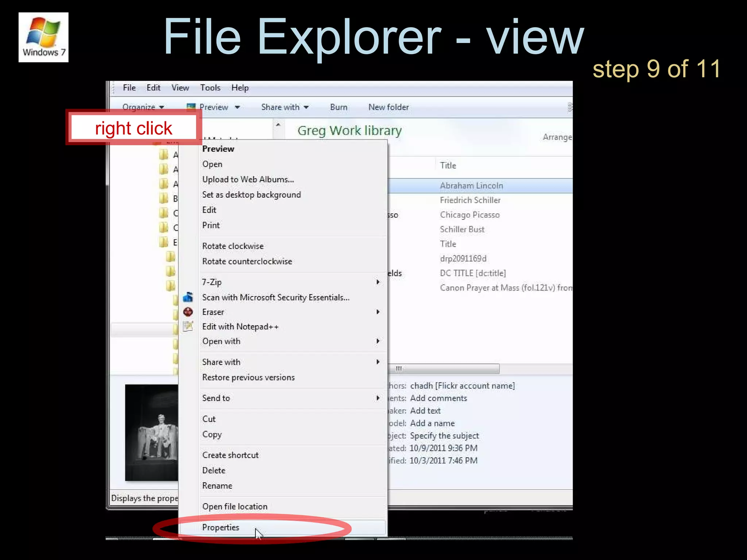The image size is (747, 560).
Task: Click the Lincoln Memorial preview thumbnail
Action: point(151,432)
